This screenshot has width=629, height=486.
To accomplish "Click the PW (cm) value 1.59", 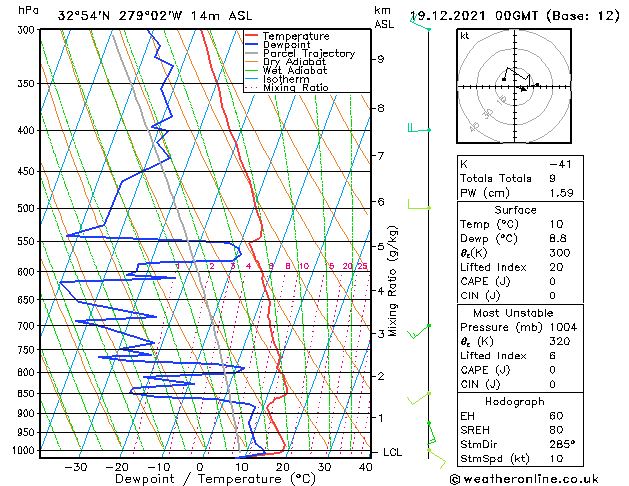I will (x=561, y=193).
